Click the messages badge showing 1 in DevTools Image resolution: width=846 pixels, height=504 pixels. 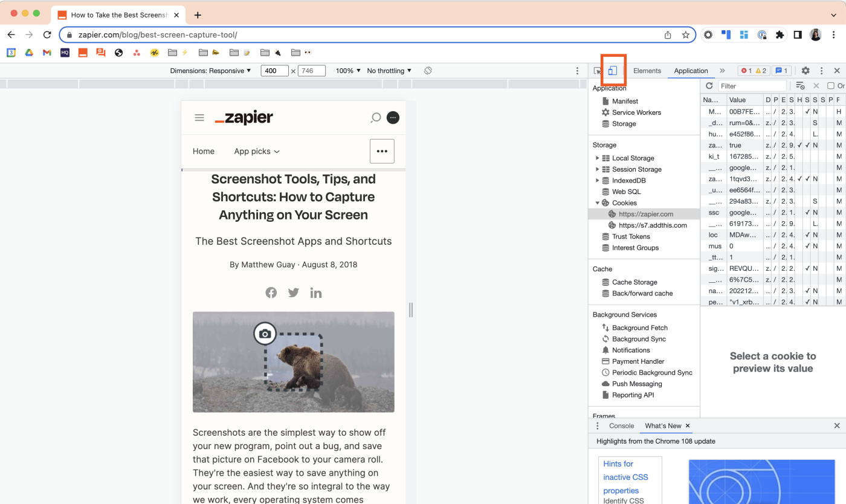click(782, 71)
